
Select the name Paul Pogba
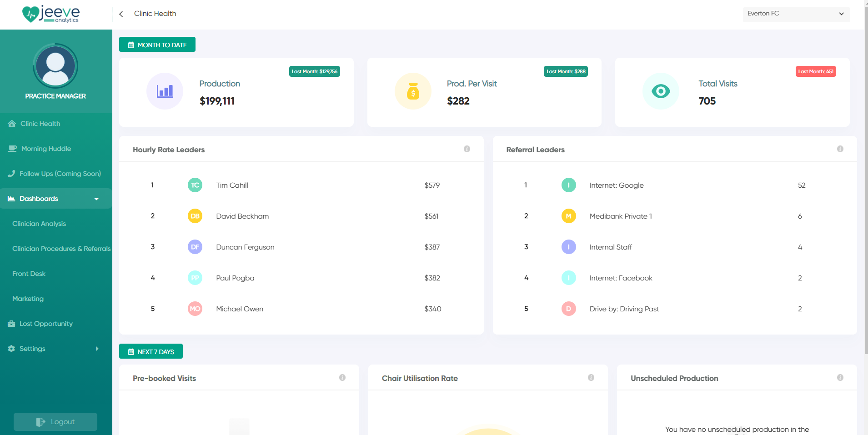235,278
